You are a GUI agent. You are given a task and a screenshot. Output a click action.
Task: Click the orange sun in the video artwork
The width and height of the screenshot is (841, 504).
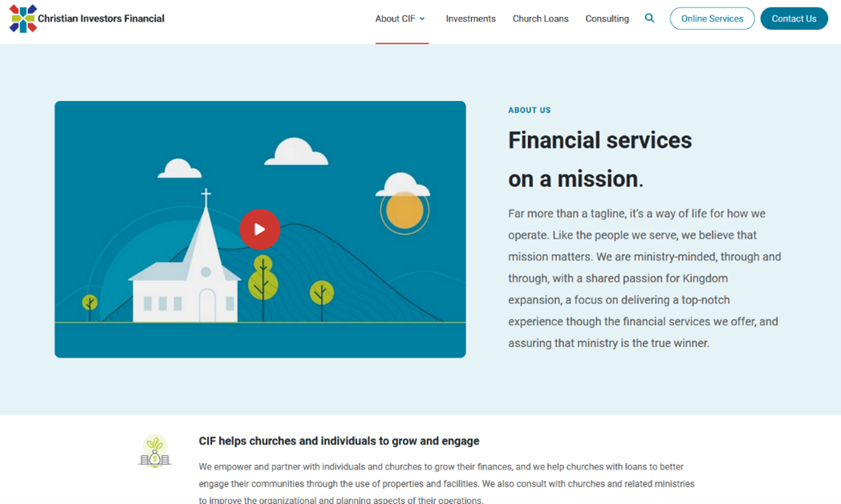click(404, 211)
